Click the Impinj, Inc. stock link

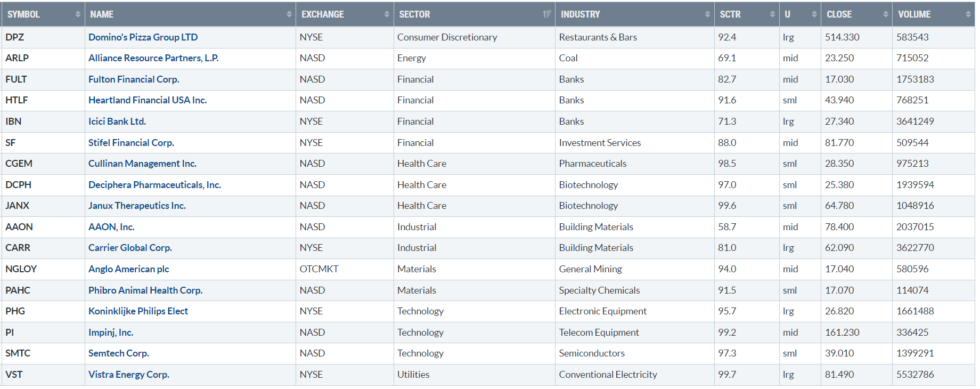coord(111,333)
